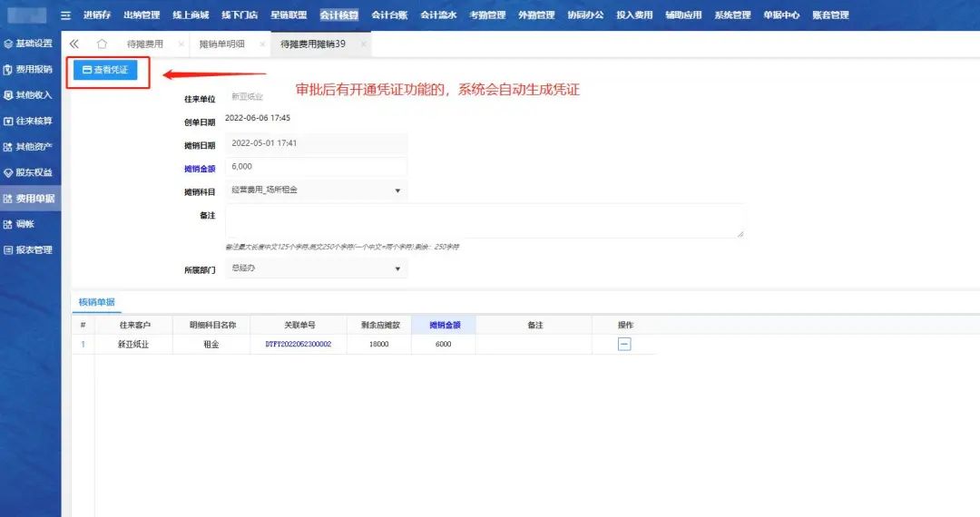Close the 待摊费用摊销39 tab
The height and width of the screenshot is (517, 980).
[x=364, y=44]
